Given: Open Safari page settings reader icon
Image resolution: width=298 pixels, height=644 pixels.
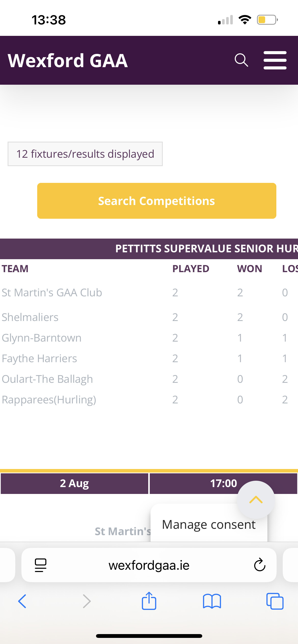Looking at the screenshot, I should 40,565.
